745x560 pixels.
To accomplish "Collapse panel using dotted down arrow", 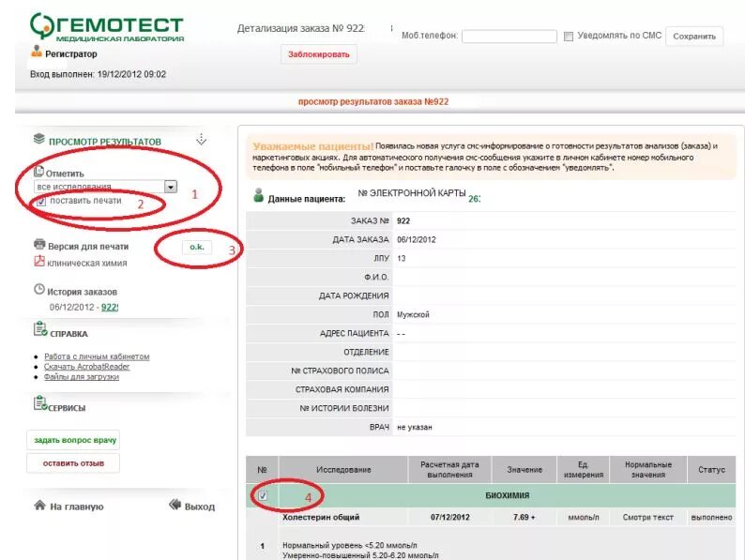I will [202, 139].
